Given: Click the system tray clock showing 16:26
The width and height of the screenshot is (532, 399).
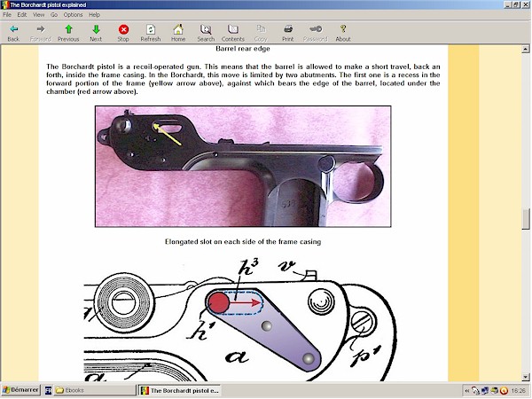Looking at the screenshot, I should pos(518,391).
